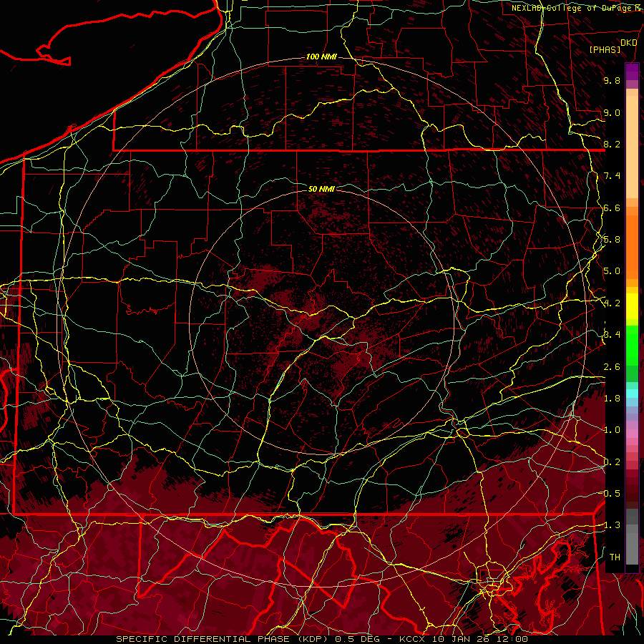The width and height of the screenshot is (644, 644).
Task: Click the "5.8" value on the color scale
Action: [612, 240]
